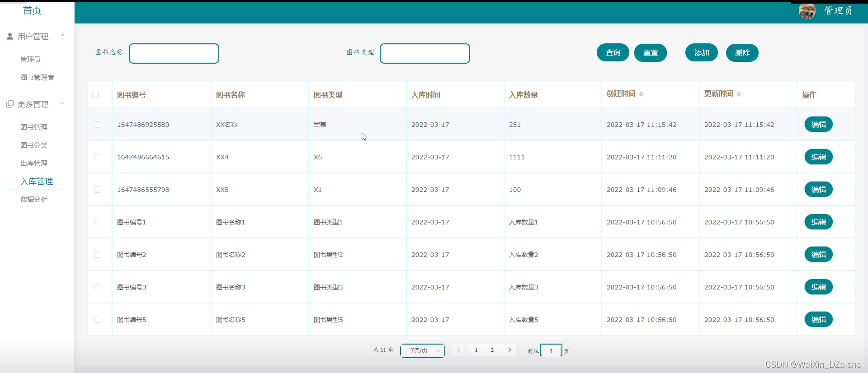
Task: Open 图书管理者 menu item
Action: (x=37, y=77)
